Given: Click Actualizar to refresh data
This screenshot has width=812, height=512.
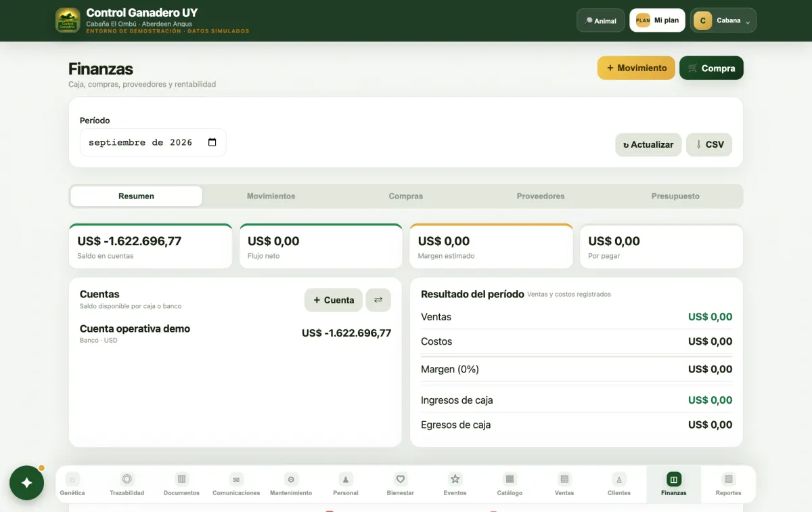Looking at the screenshot, I should point(648,144).
